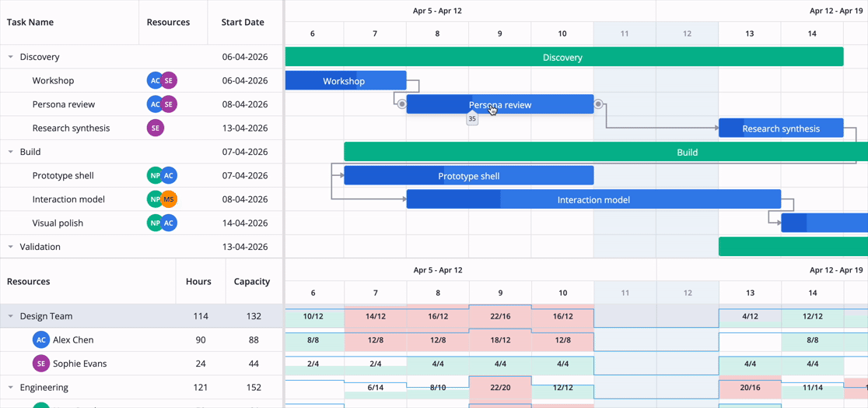
Task: Select the Prototype shell task bar
Action: tap(469, 176)
